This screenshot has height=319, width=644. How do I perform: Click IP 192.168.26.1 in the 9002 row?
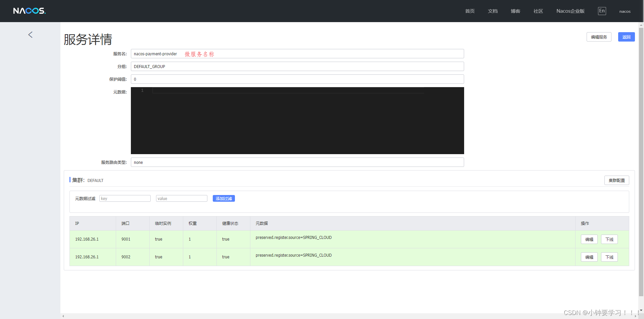click(87, 257)
